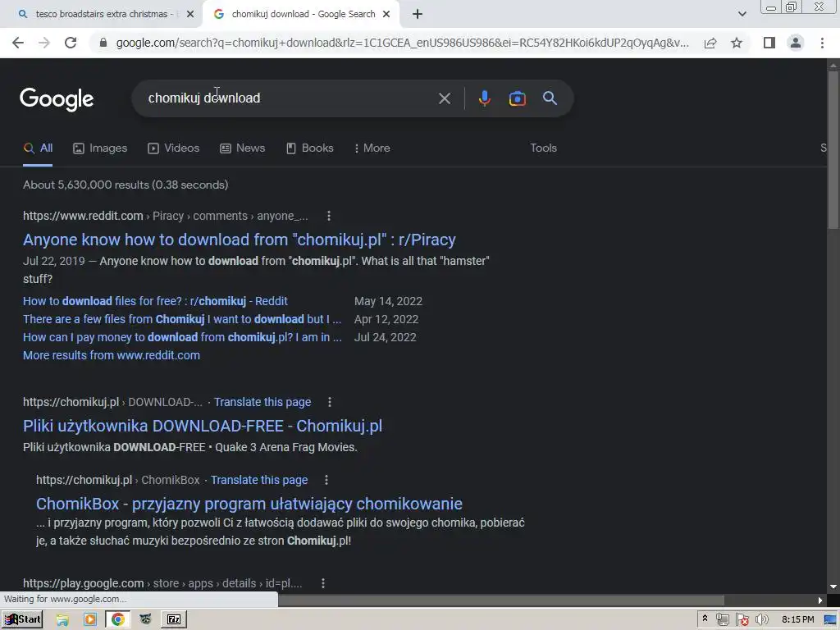The image size is (840, 630).
Task: Close the chomikuj download tab
Action: 386,15
